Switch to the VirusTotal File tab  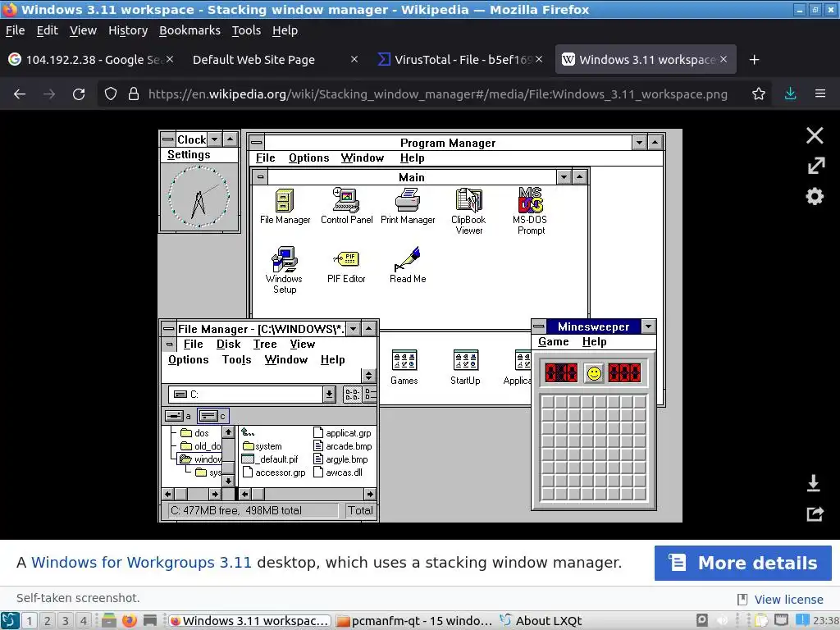pyautogui.click(x=461, y=59)
